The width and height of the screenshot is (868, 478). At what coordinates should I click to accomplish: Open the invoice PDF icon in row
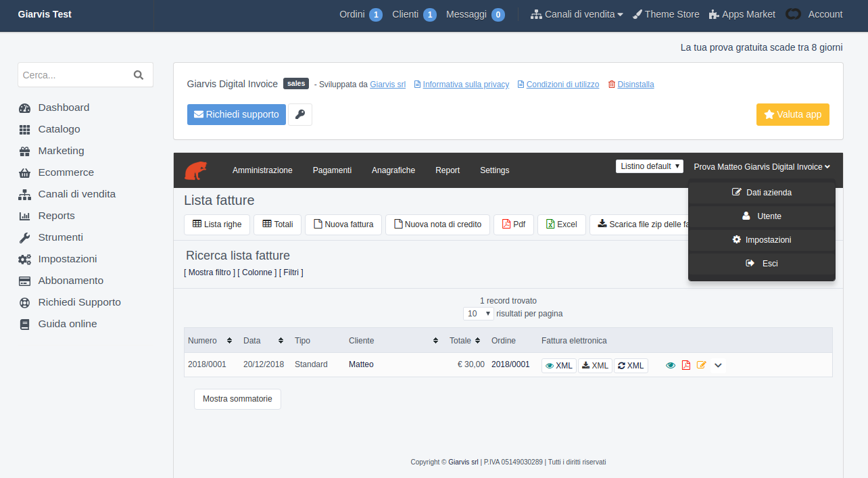click(686, 365)
